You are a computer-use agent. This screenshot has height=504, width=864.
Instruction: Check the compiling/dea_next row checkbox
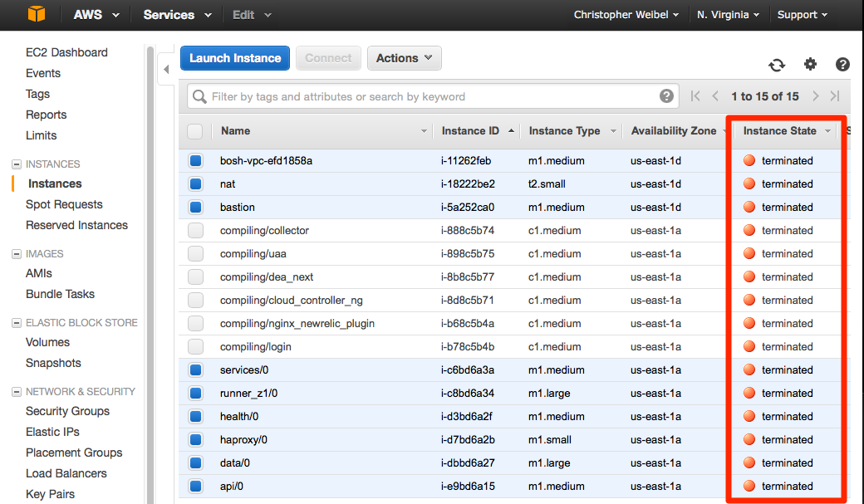195,276
